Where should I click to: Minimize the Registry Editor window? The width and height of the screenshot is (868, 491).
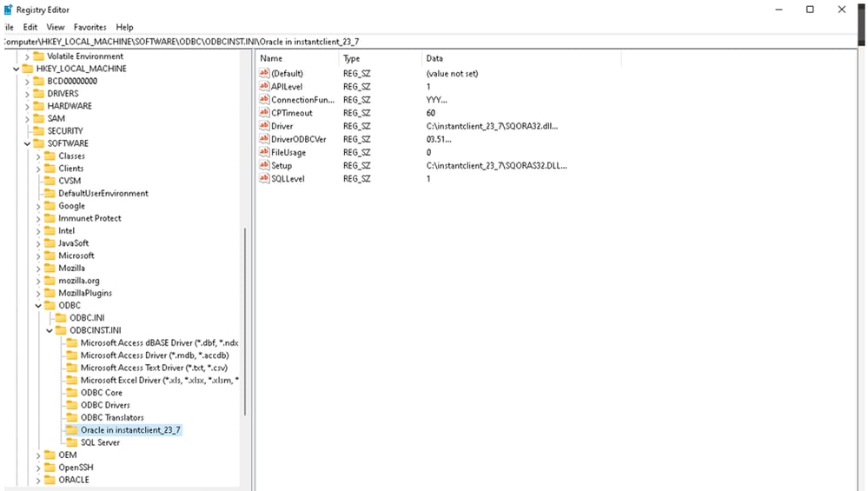(779, 10)
